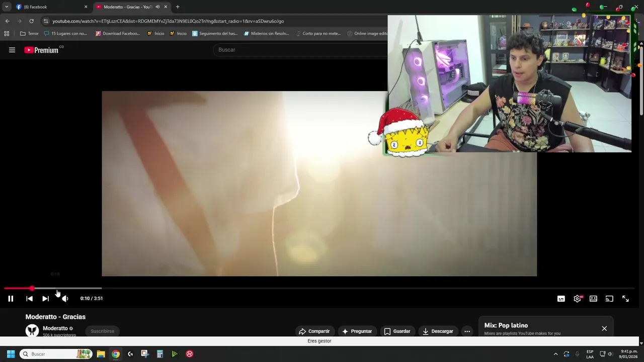Save the video with Guardar
The height and width of the screenshot is (362, 644).
tap(397, 331)
